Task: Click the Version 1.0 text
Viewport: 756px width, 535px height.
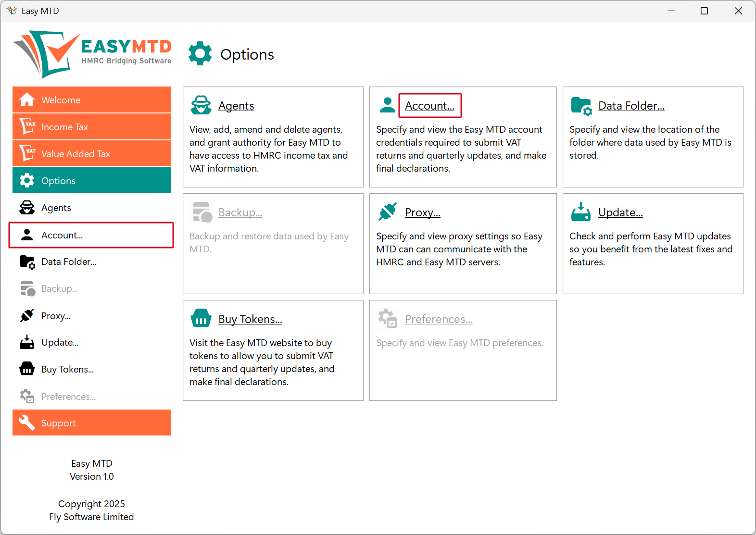Action: [x=92, y=476]
